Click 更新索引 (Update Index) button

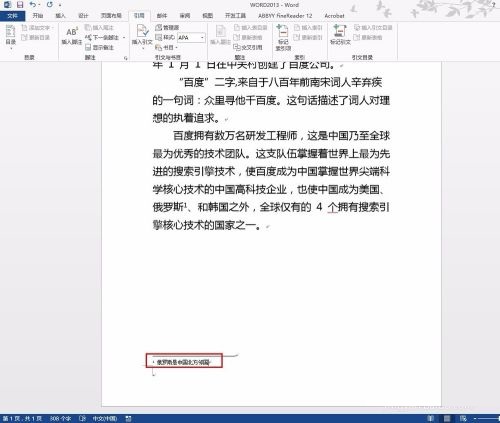(x=308, y=37)
